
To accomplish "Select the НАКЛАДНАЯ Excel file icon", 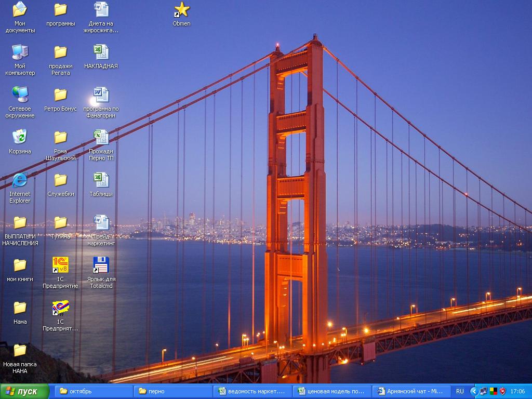I will 101,52.
